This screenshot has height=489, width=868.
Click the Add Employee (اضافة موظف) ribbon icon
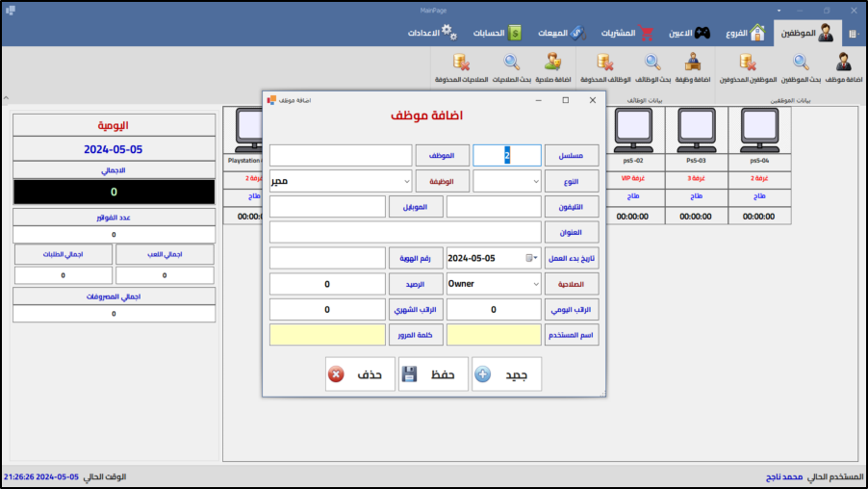point(843,63)
